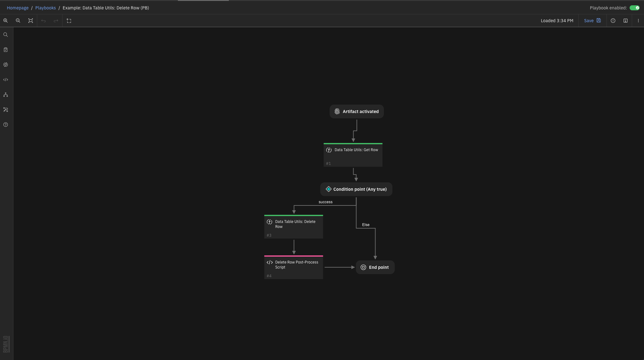Click the search/zoom icon in toolbar
Viewport: 644px width, 360px height.
pyautogui.click(x=6, y=20)
